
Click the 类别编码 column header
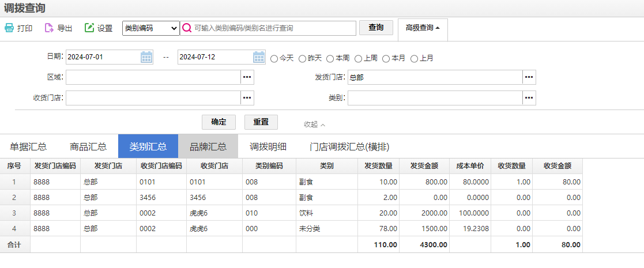(269, 166)
